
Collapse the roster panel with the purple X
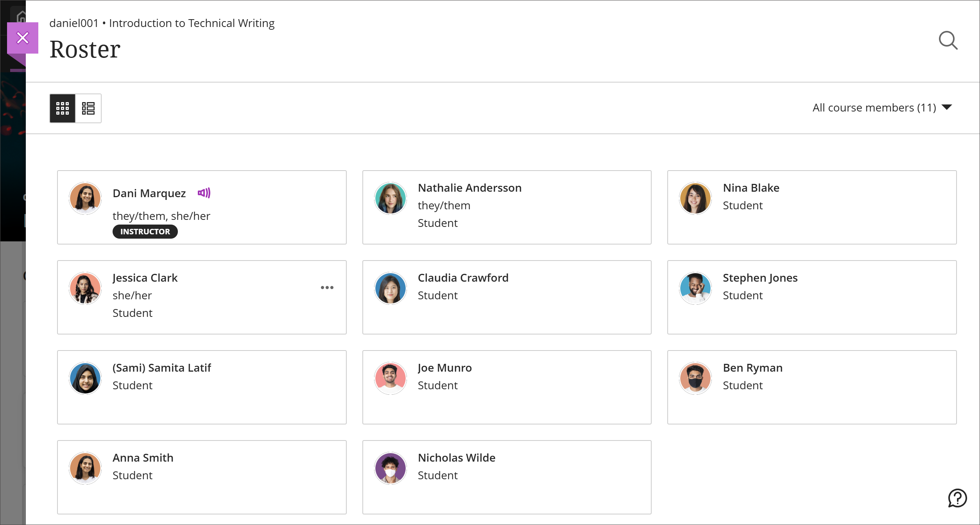(23, 38)
